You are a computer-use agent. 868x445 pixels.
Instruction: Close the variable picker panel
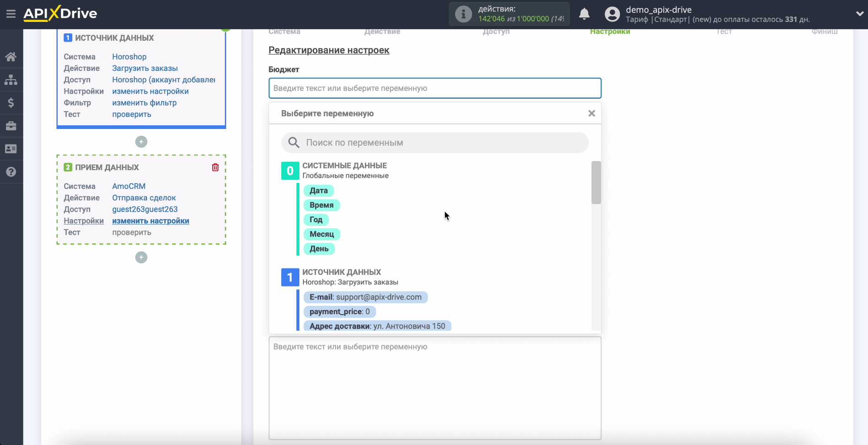(591, 113)
